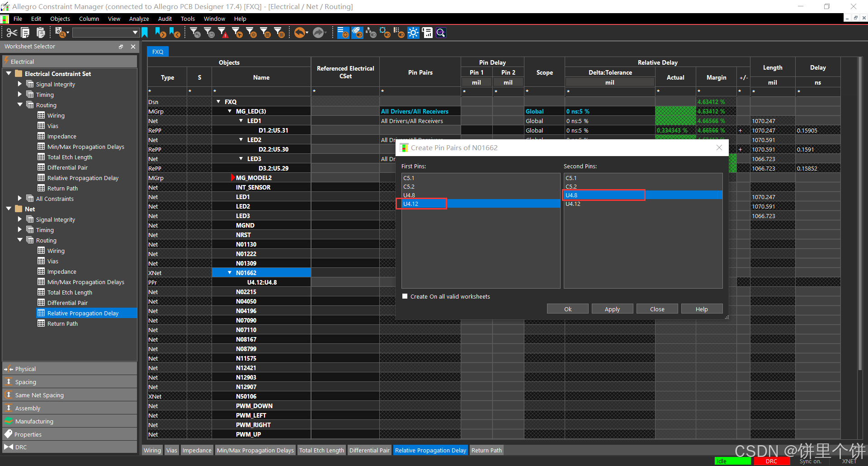Click the Paste clipboard icon in toolbar
This screenshot has width=868, height=466.
click(41, 33)
